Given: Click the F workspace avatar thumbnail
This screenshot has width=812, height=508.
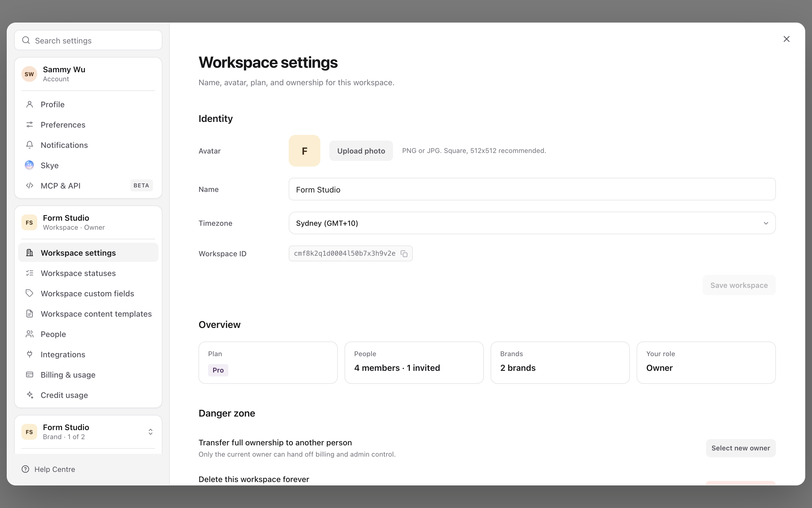Looking at the screenshot, I should coord(304,151).
